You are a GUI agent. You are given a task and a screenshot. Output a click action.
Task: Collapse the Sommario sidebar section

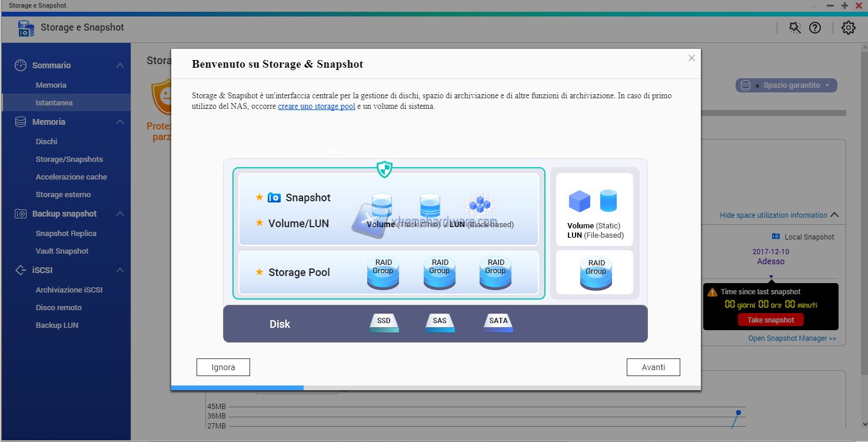click(120, 65)
